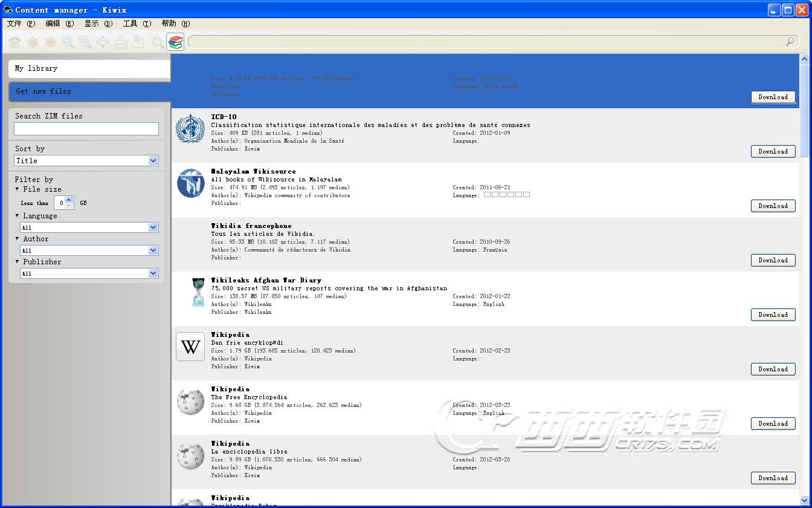The height and width of the screenshot is (508, 812).
Task: Click the Wikileaks hourglass logo
Action: [198, 292]
